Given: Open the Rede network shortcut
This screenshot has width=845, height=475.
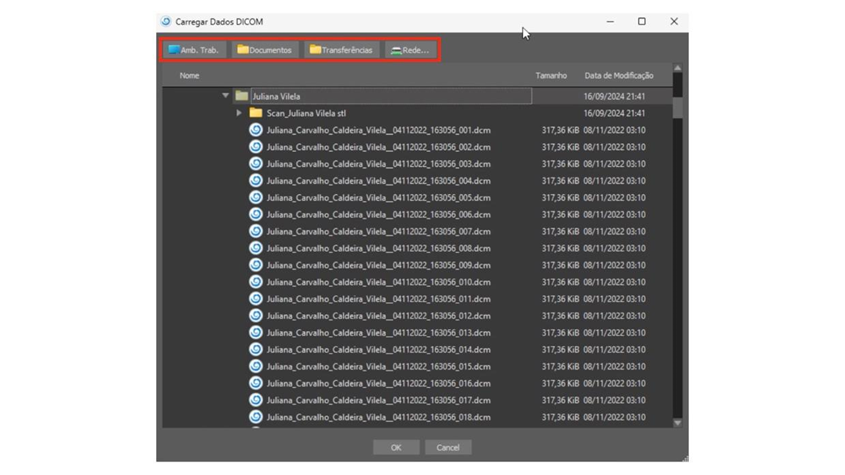Looking at the screenshot, I should tap(410, 50).
